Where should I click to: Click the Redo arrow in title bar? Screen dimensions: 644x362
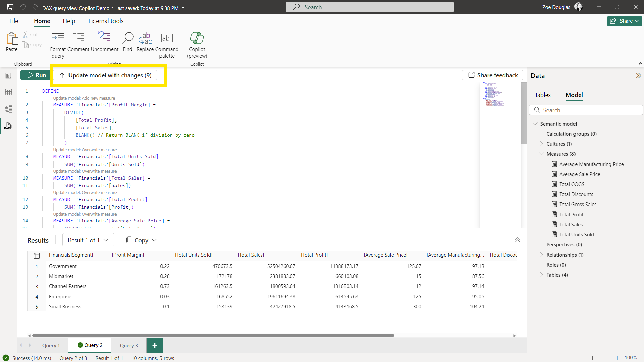pyautogui.click(x=35, y=7)
